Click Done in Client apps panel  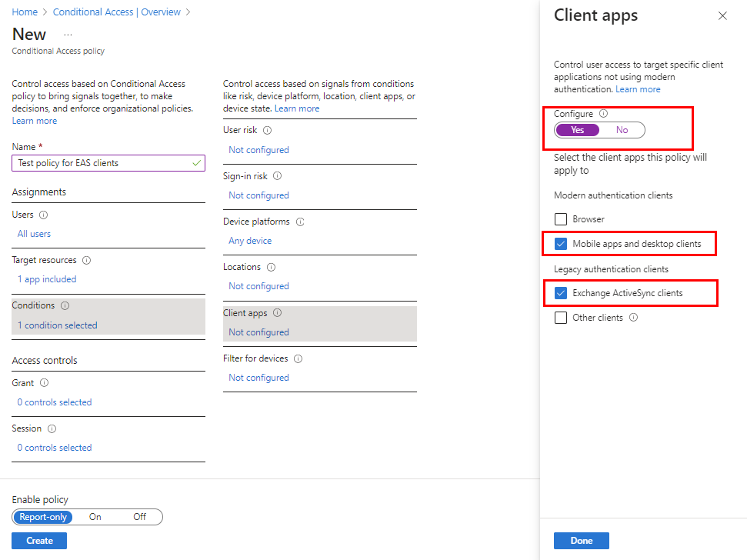pyautogui.click(x=581, y=541)
